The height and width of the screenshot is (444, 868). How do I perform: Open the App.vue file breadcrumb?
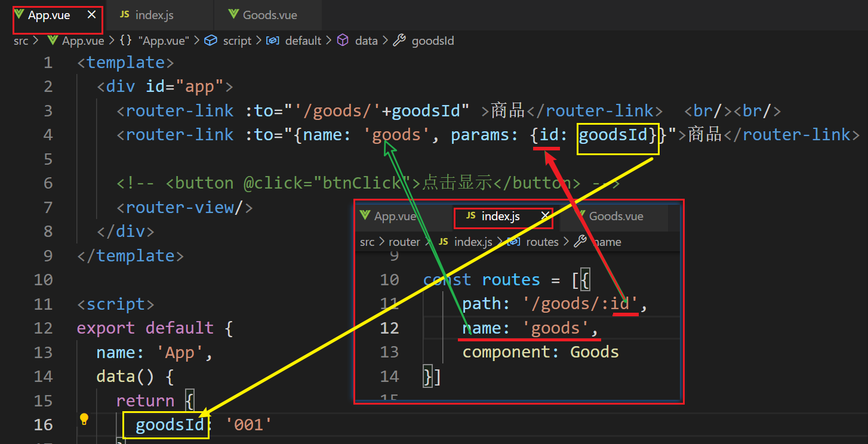[83, 41]
